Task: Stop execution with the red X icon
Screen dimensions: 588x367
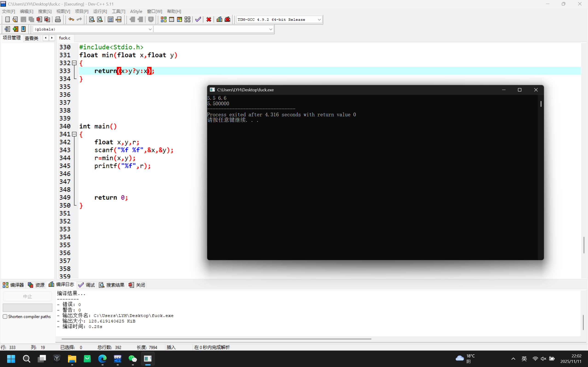Action: point(209,19)
